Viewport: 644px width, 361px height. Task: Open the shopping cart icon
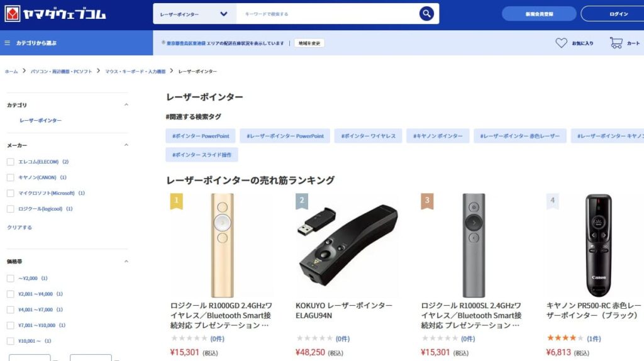click(616, 43)
